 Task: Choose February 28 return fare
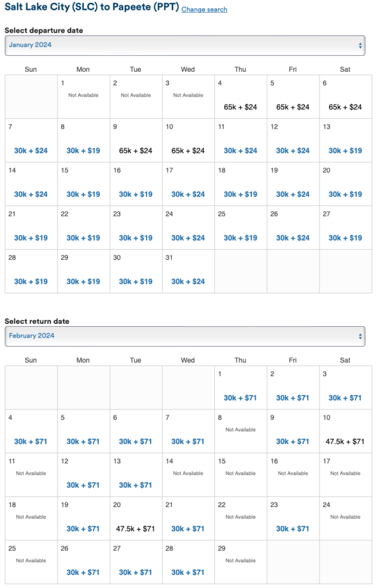[188, 572]
